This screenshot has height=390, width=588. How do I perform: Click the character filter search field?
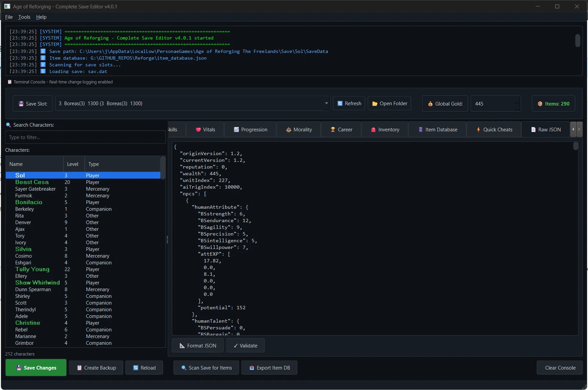click(85, 137)
